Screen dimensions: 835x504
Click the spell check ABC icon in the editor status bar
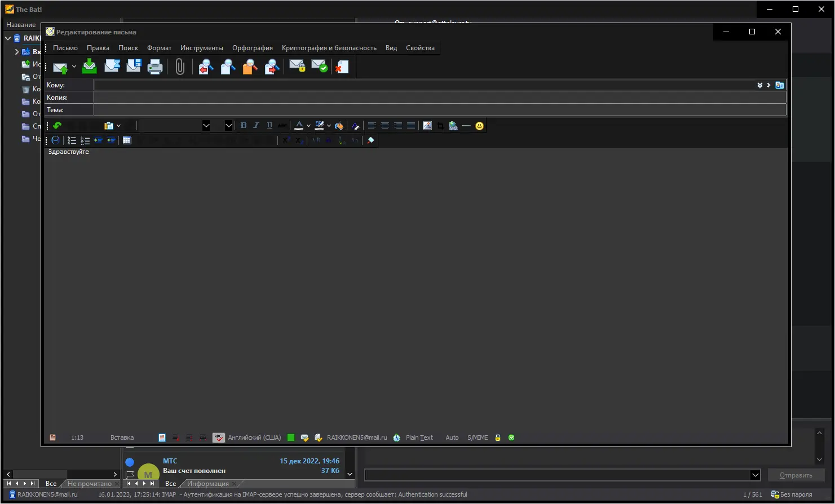tap(219, 437)
